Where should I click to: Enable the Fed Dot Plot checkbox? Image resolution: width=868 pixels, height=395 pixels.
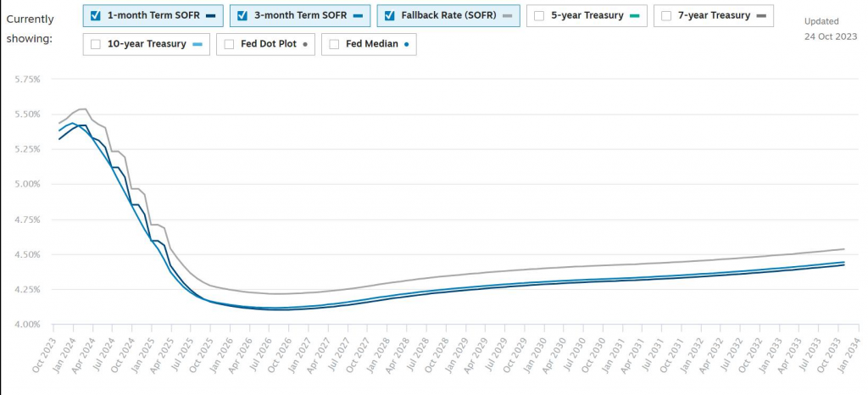230,44
